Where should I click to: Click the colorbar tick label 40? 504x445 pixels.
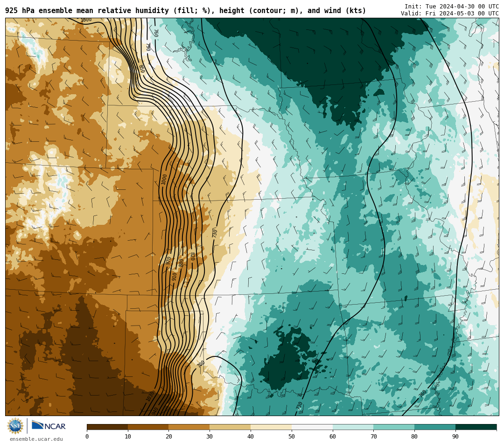251,436
